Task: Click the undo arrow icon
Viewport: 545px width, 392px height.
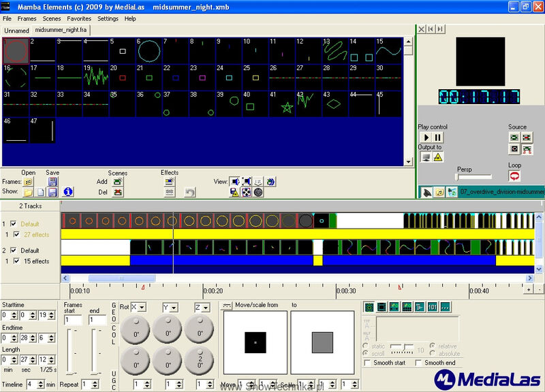Action: 190,192
